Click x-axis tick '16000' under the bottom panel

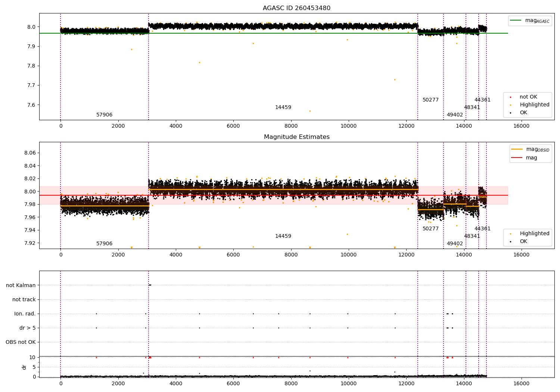click(521, 384)
